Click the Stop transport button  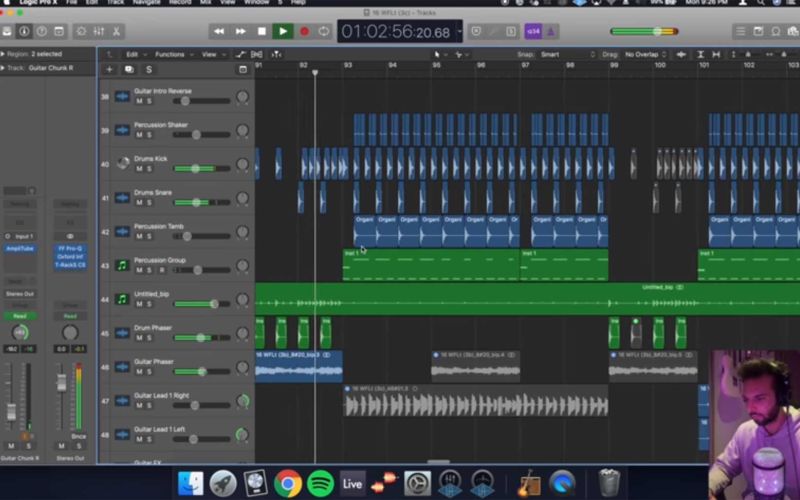click(x=262, y=32)
